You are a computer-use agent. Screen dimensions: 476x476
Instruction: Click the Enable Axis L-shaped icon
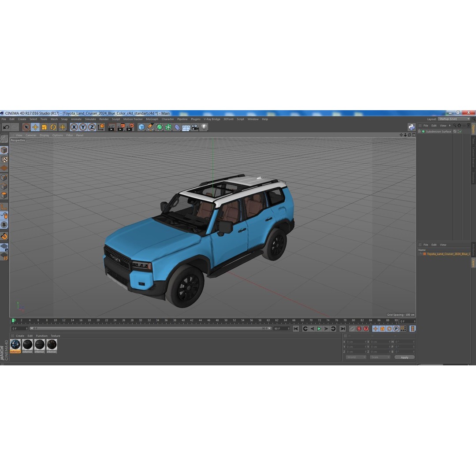pos(4,207)
